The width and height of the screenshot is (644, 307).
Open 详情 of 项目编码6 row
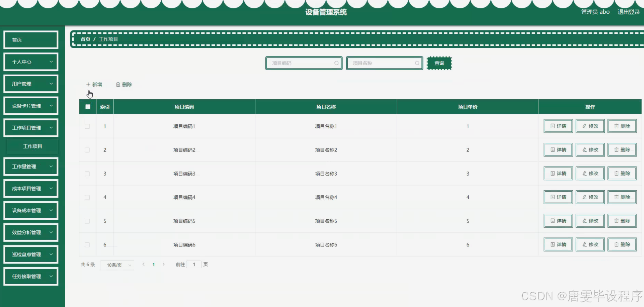558,244
